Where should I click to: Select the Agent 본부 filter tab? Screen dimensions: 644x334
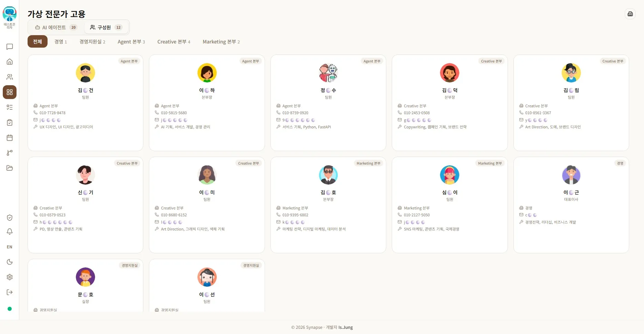[131, 42]
